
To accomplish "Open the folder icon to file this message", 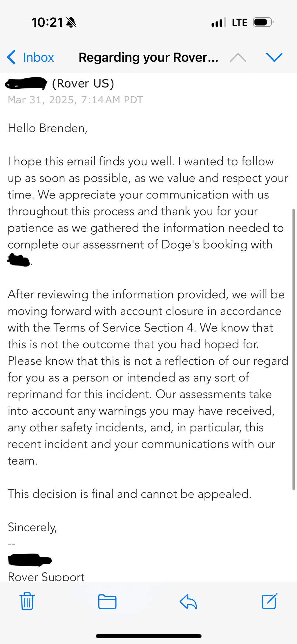I will tap(107, 601).
